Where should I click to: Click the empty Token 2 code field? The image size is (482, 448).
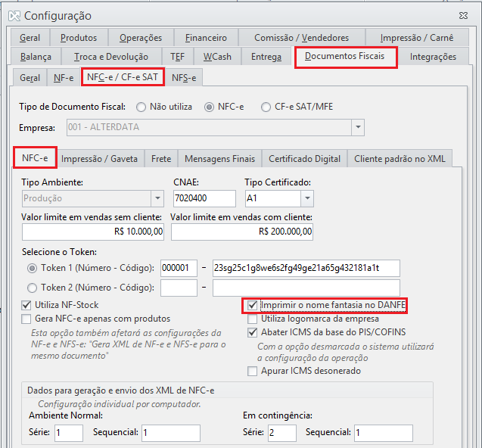coord(306,288)
